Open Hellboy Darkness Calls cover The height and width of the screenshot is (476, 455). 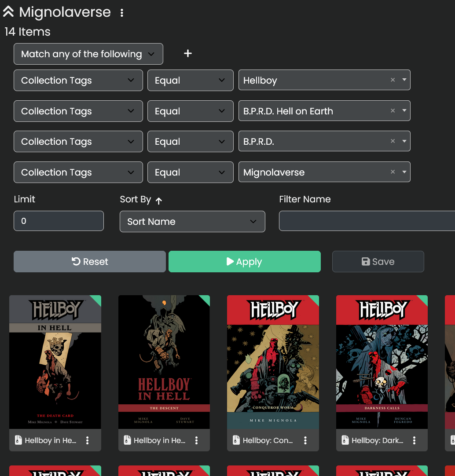click(382, 362)
